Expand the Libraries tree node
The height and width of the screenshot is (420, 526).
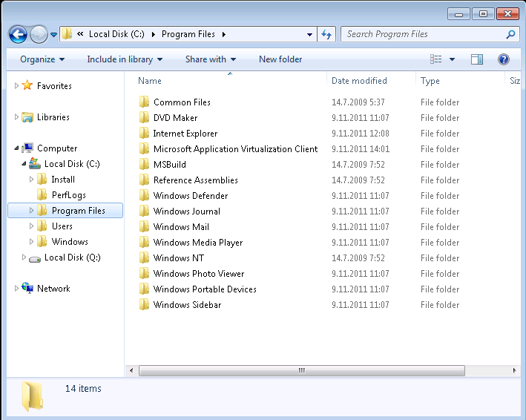(16, 117)
